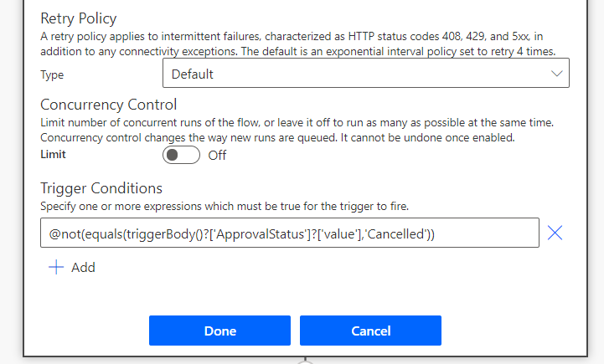The image size is (604, 364).
Task: Click the 'Concurrency Control' section heading
Action: coord(109,105)
